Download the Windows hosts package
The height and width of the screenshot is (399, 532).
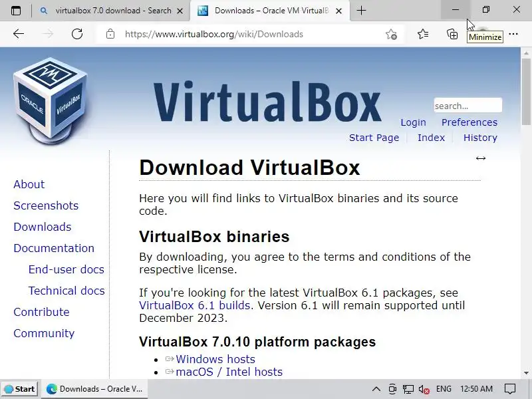coord(215,359)
